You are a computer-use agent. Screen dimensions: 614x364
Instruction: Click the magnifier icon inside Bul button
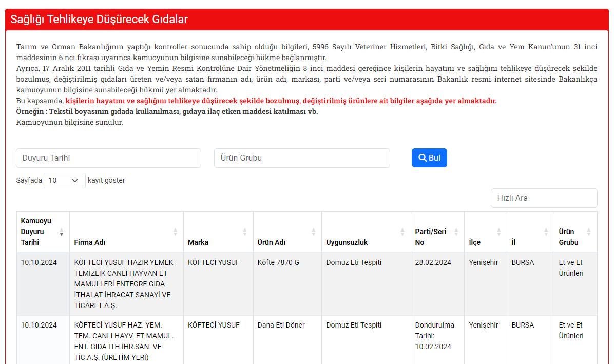point(423,158)
